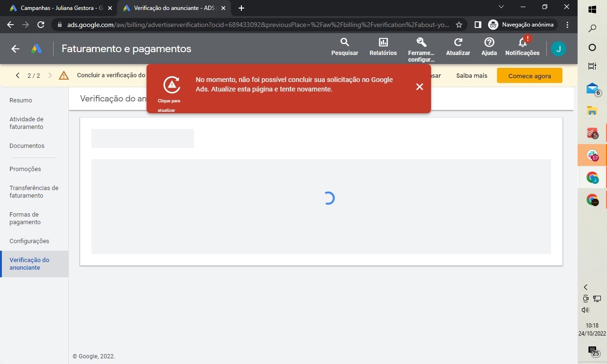Open Configurações in the sidebar
This screenshot has height=364, width=607.
pyautogui.click(x=29, y=241)
